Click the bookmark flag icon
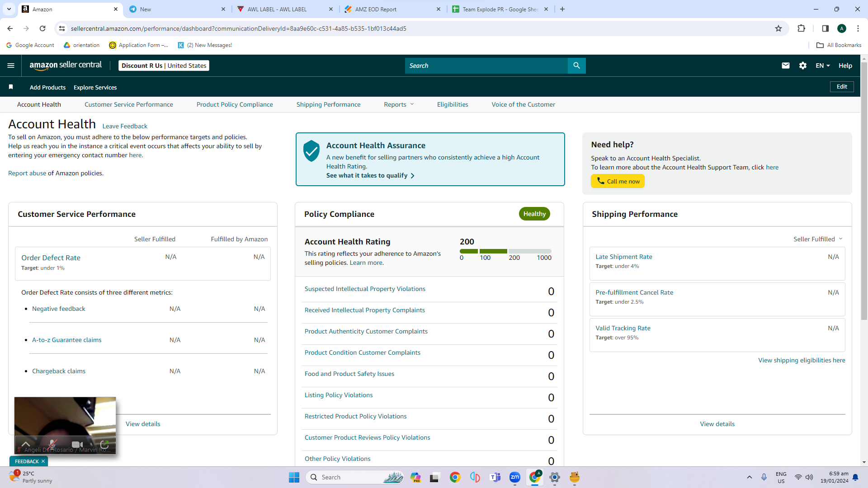This screenshot has height=488, width=868. coord(11,87)
